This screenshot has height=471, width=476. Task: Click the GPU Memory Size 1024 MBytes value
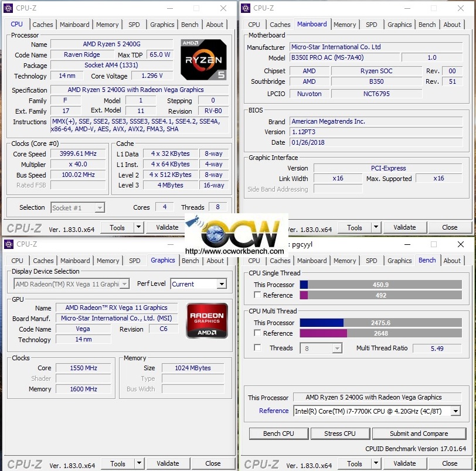[x=193, y=368]
